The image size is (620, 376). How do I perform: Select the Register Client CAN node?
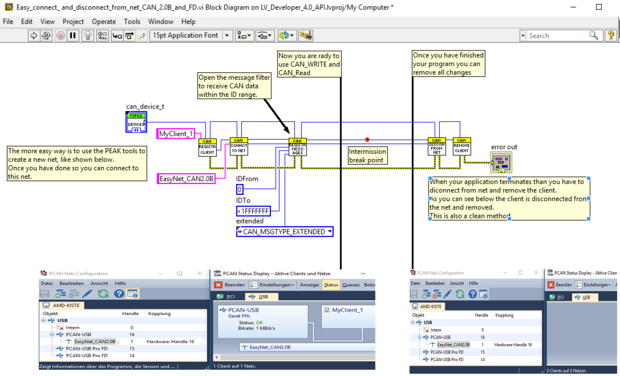click(x=207, y=147)
